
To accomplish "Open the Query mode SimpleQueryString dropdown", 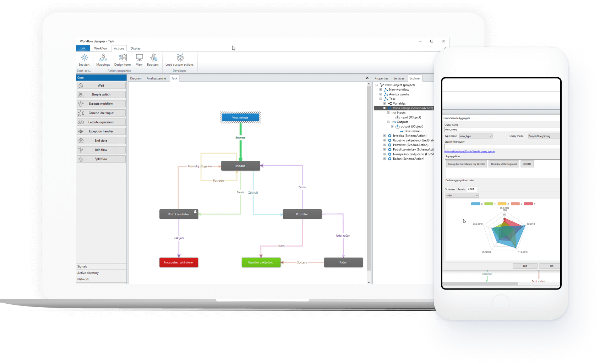I will [x=544, y=136].
